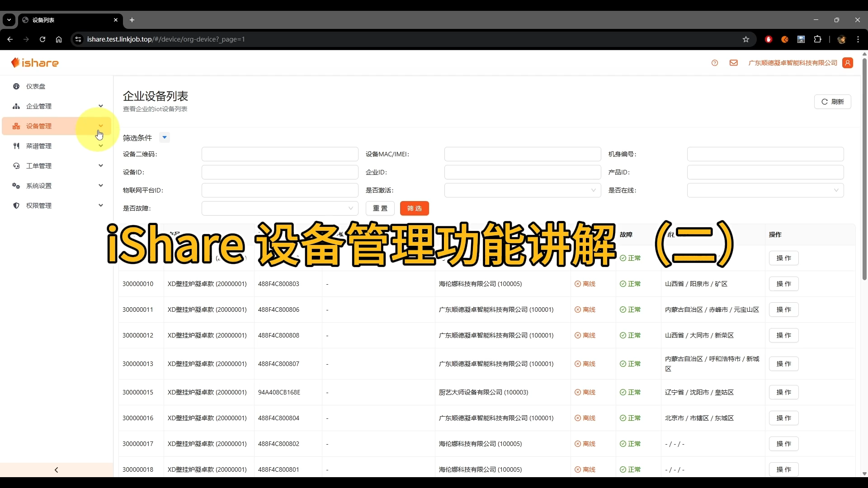The width and height of the screenshot is (868, 488).
Task: Click the 筛选 filter button
Action: click(x=415, y=208)
